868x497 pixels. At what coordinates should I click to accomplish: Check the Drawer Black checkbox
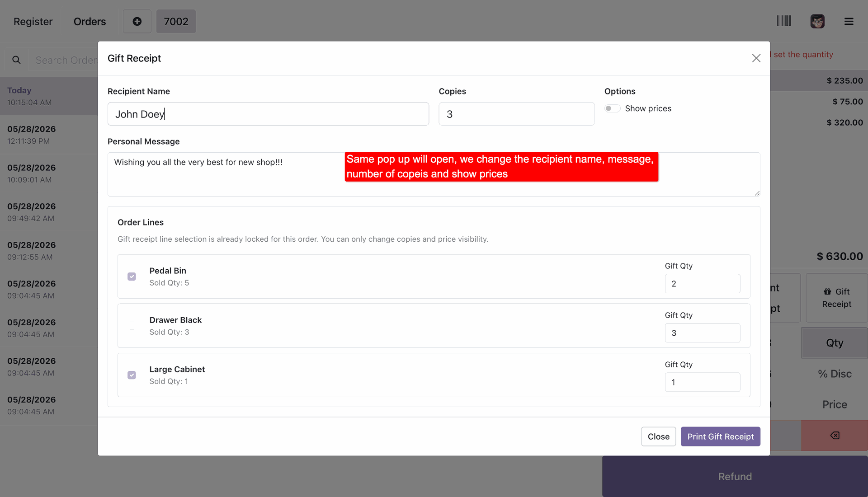pos(132,326)
